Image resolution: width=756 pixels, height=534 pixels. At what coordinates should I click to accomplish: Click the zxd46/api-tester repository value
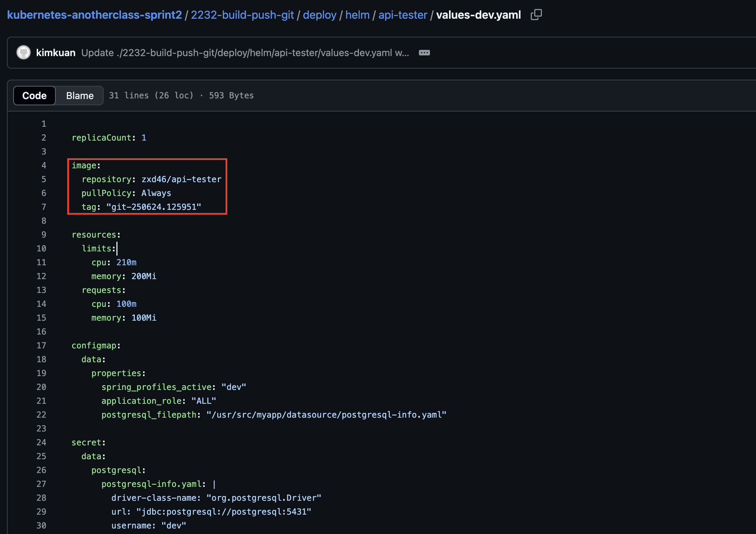[x=181, y=179]
